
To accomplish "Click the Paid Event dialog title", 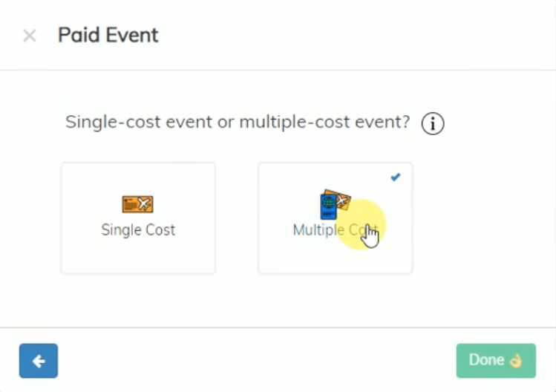I will (108, 35).
